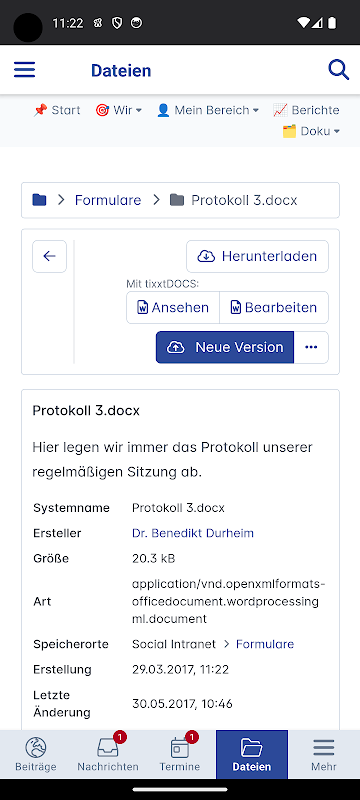Click Ansehen to view in tixxtDOCS
Image resolution: width=360 pixels, height=800 pixels.
pyautogui.click(x=173, y=308)
